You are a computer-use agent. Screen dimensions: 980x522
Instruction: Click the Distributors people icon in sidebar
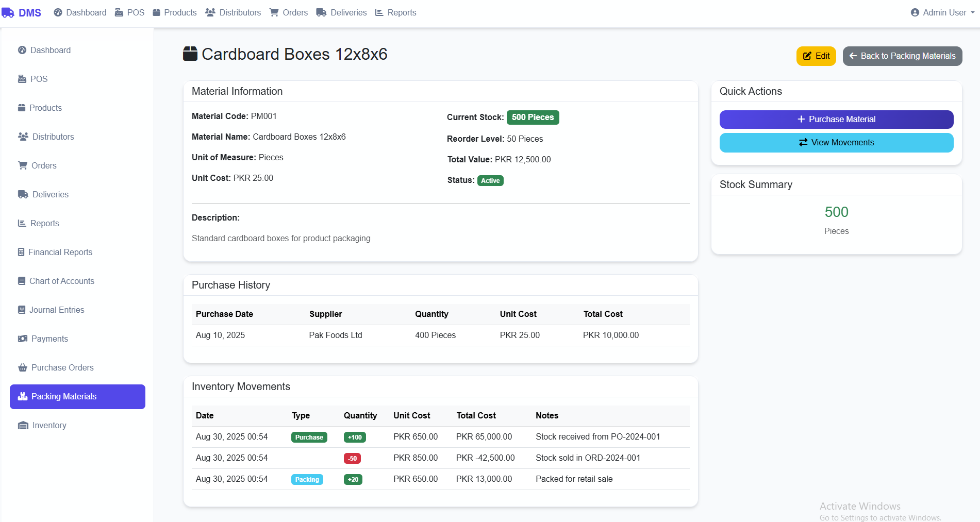click(23, 137)
